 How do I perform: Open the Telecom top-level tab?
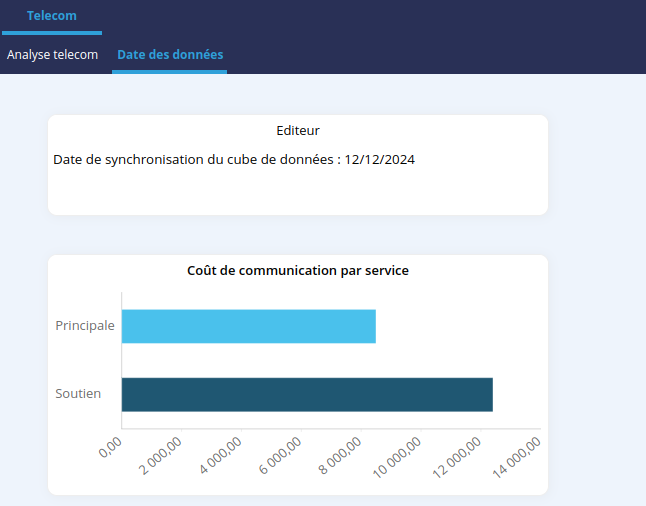[x=51, y=16]
